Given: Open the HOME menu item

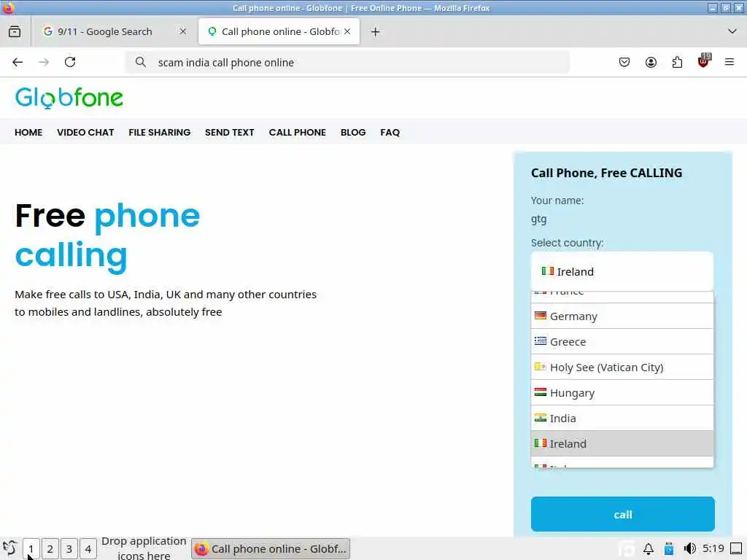Looking at the screenshot, I should [x=28, y=133].
